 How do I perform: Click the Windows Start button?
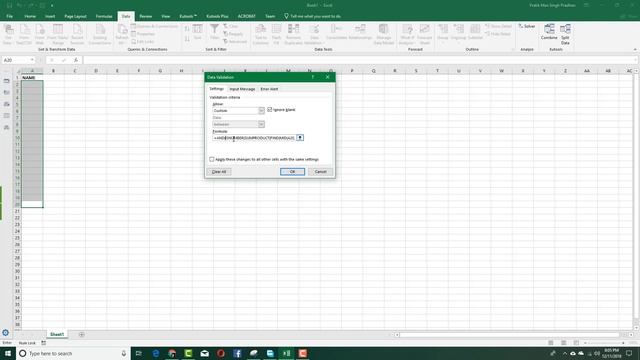[8, 353]
